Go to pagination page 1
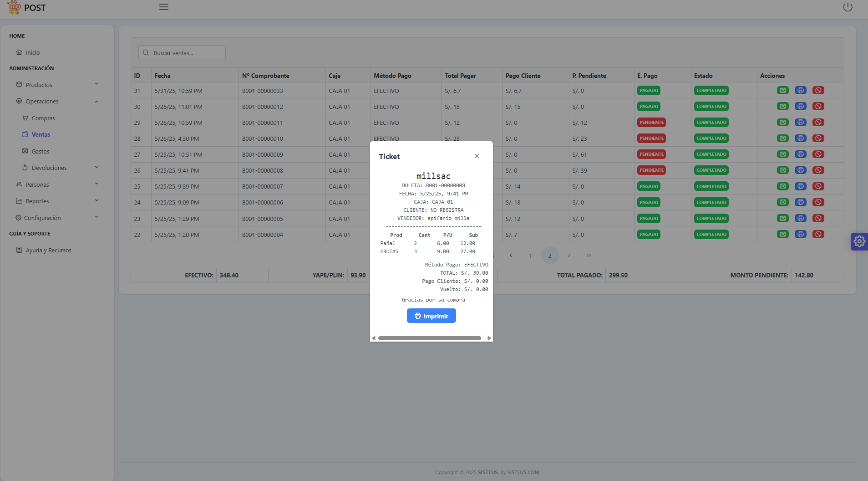This screenshot has width=868, height=481. click(530, 256)
